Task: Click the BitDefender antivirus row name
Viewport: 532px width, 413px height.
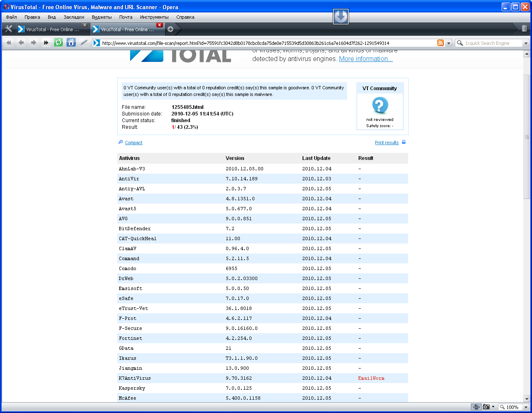Action: click(135, 229)
